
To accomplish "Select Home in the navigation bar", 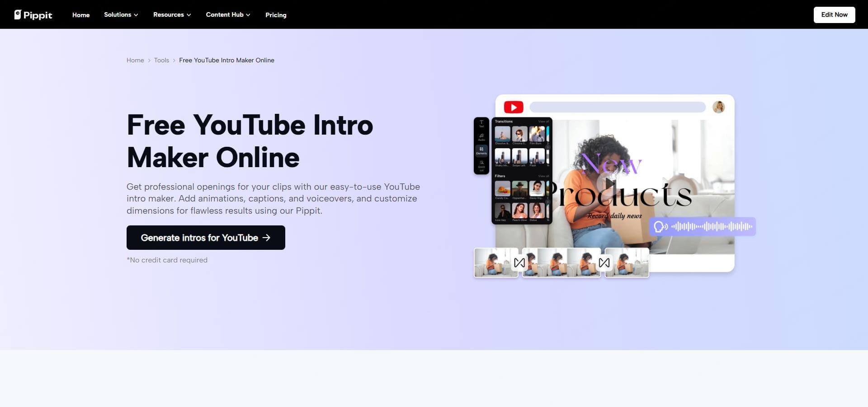I will pyautogui.click(x=80, y=14).
